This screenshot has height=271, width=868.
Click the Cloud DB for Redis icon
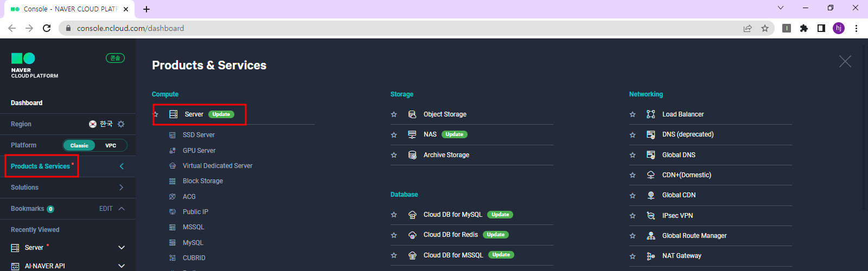412,235
